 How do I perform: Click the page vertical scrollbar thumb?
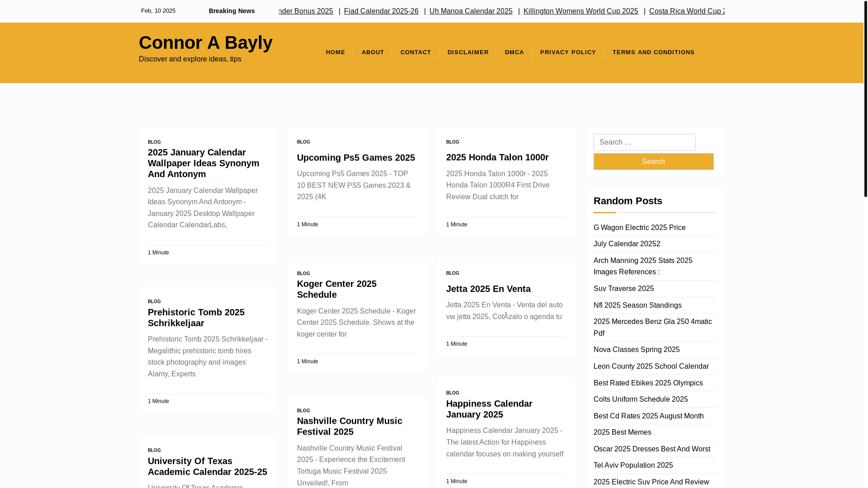pyautogui.click(x=865, y=99)
